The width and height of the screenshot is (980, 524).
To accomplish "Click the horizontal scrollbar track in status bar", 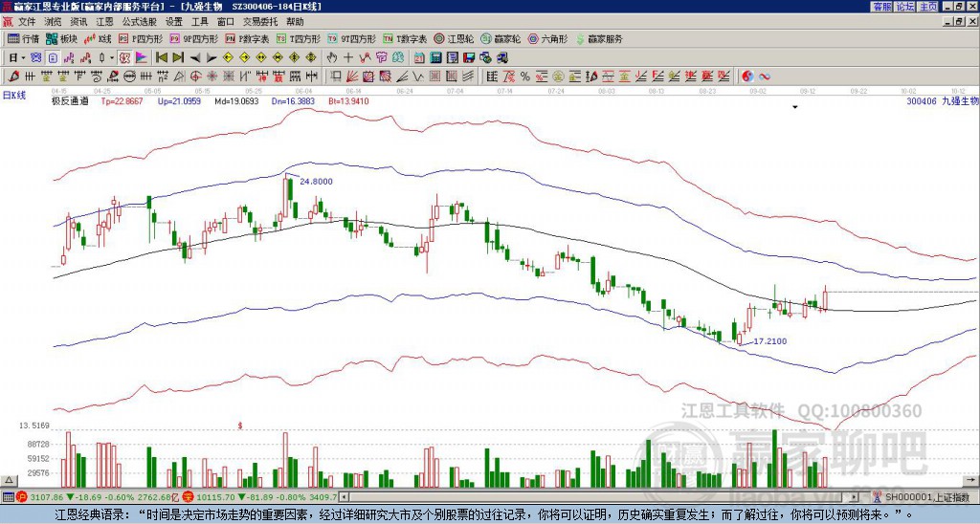I will pos(600,497).
